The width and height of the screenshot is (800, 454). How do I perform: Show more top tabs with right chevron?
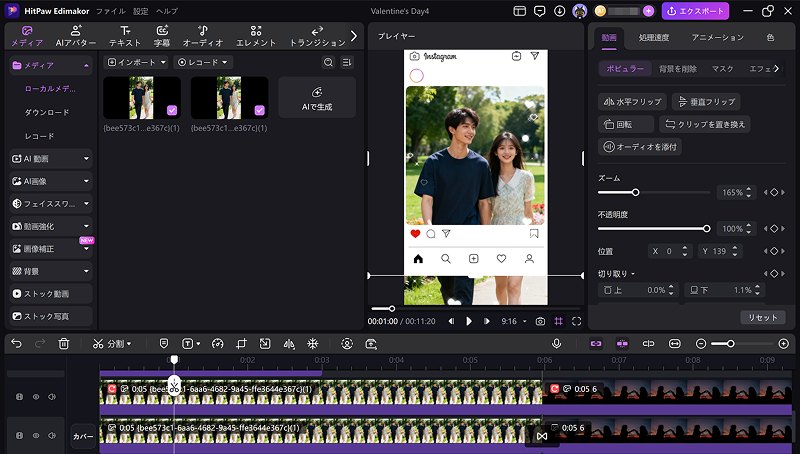point(354,36)
